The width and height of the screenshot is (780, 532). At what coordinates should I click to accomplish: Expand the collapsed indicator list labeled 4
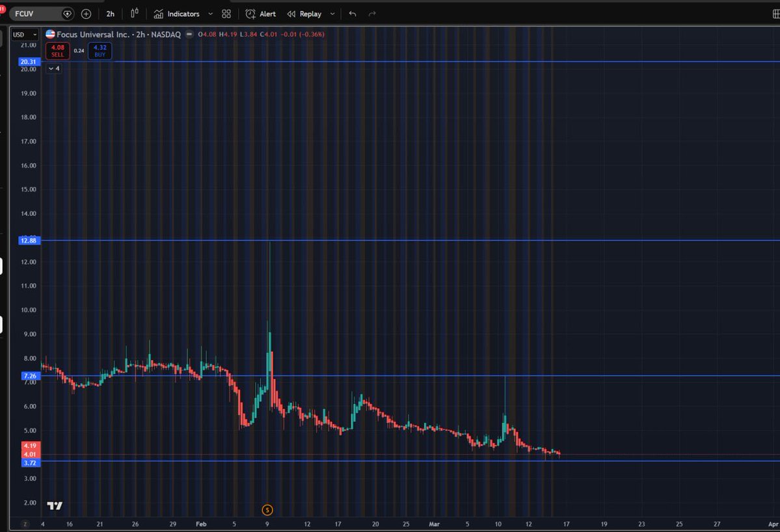tap(53, 68)
